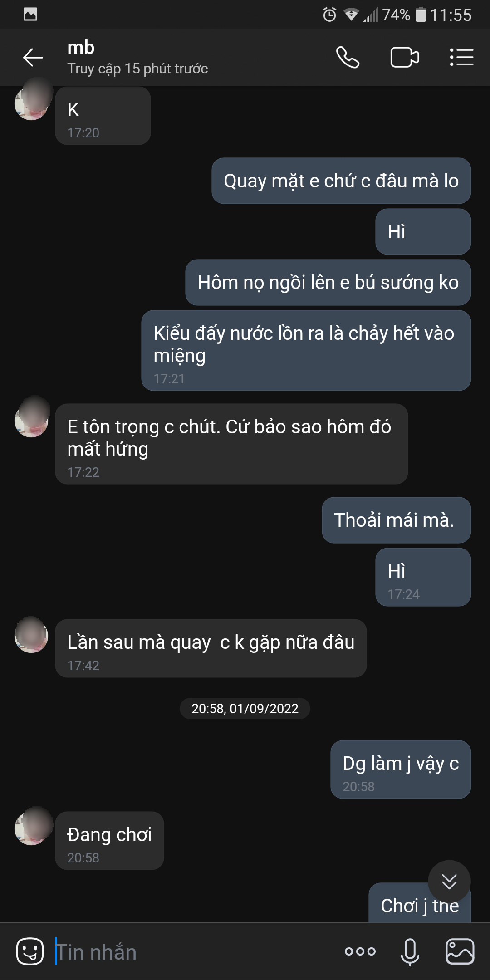Open contact profile by tapping "mb" name
Screen dimensions: 490x980
point(81,48)
